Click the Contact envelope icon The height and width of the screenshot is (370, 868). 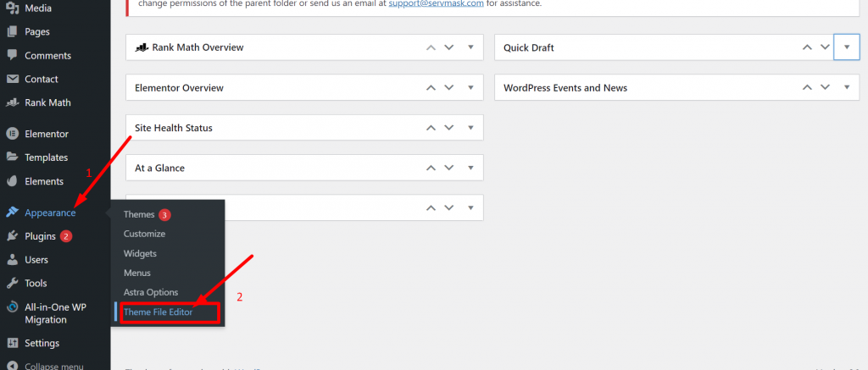coord(12,79)
